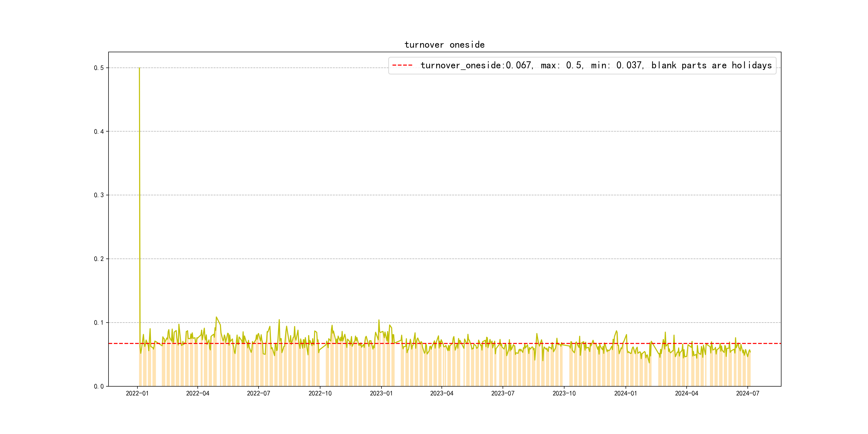This screenshot has height=434, width=868.
Task: Click the 0.0 y-axis tick label
Action: [x=99, y=387]
